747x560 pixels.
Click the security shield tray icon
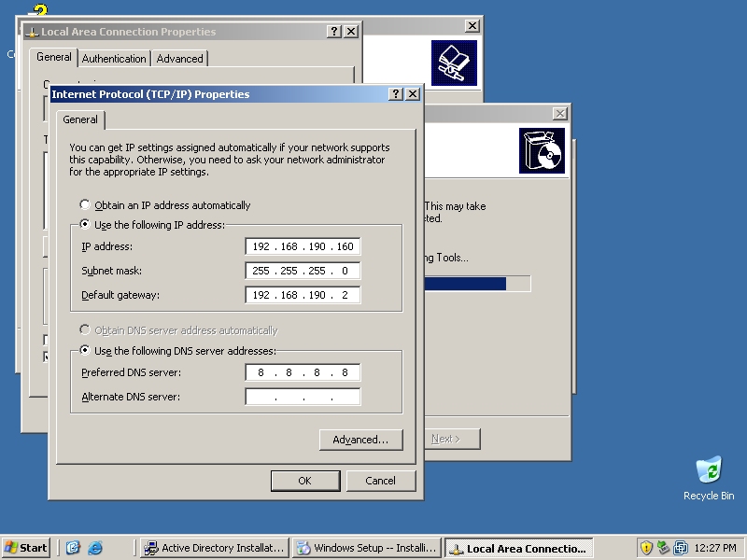(646, 548)
